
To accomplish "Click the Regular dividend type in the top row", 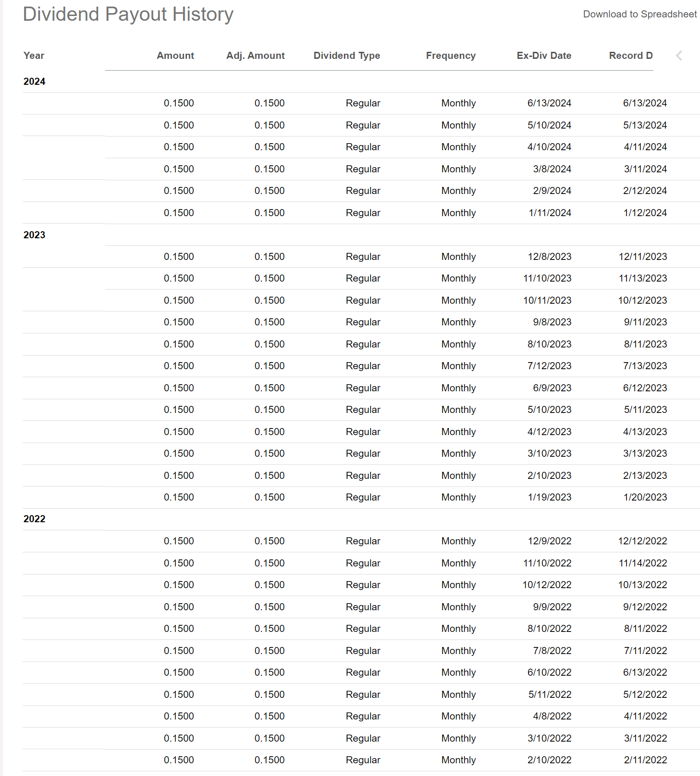I will (363, 103).
